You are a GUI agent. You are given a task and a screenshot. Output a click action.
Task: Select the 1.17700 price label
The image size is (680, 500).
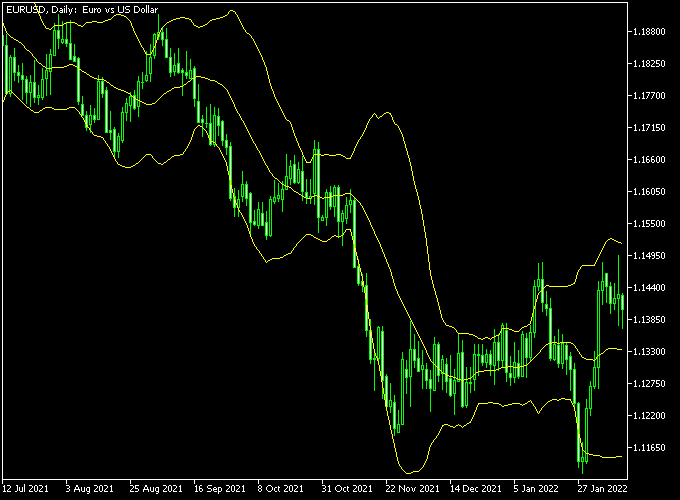649,96
